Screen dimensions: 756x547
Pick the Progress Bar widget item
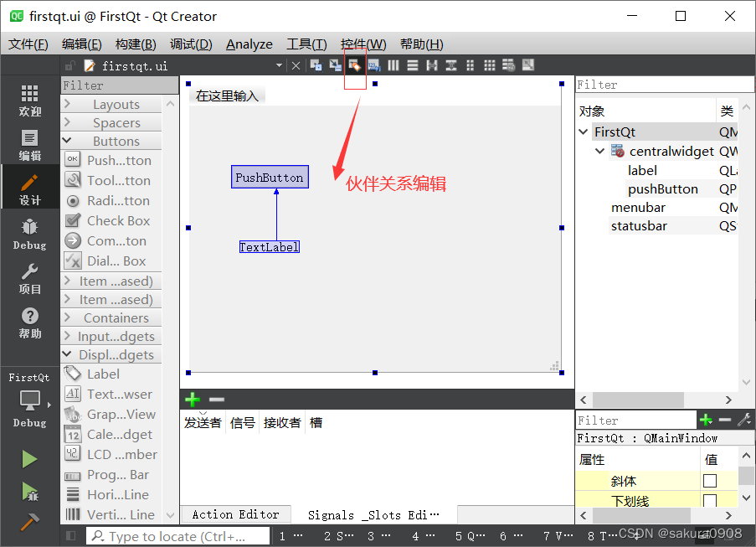tap(112, 475)
